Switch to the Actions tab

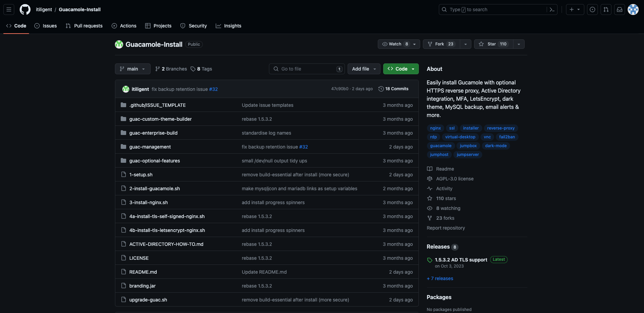point(124,26)
